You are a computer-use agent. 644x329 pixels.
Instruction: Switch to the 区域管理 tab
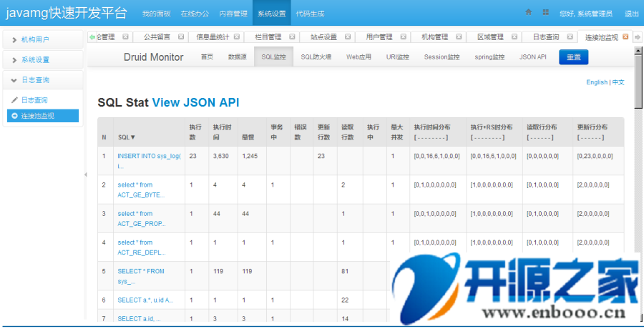point(490,37)
